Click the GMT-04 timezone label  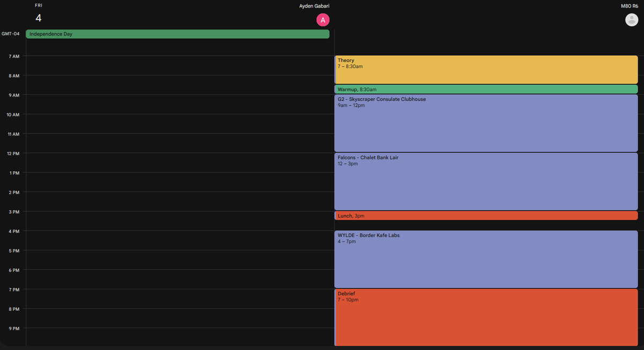(x=11, y=34)
